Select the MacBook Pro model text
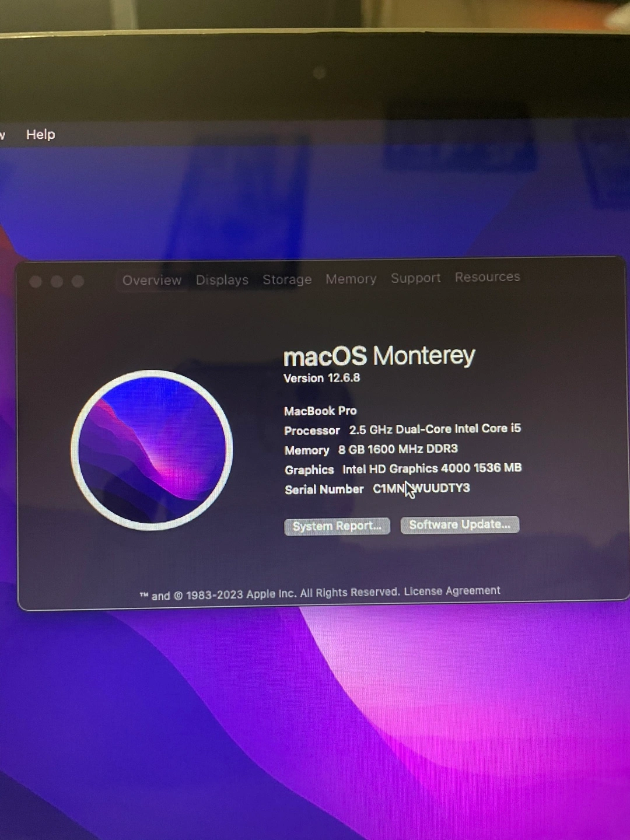The image size is (630, 840). pos(320,411)
